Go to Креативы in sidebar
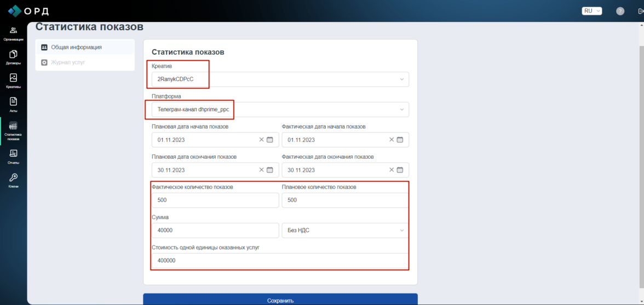The width and height of the screenshot is (644, 305). [13, 80]
